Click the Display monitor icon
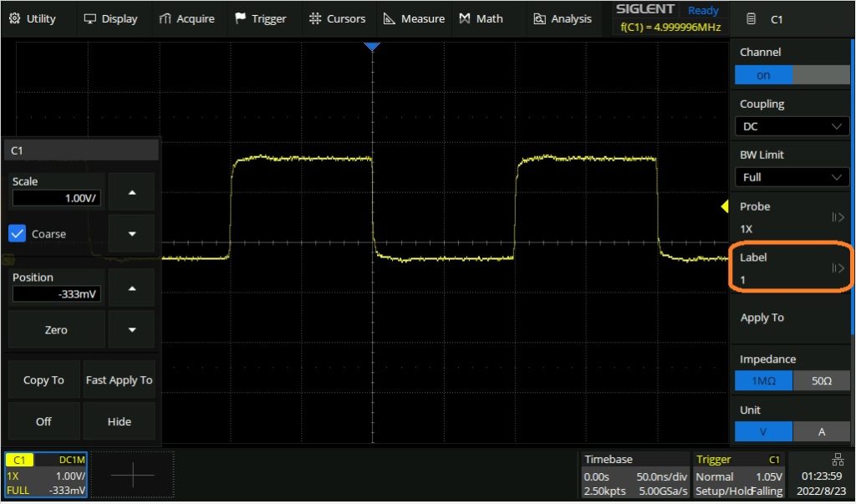This screenshot has width=856, height=504. [90, 18]
